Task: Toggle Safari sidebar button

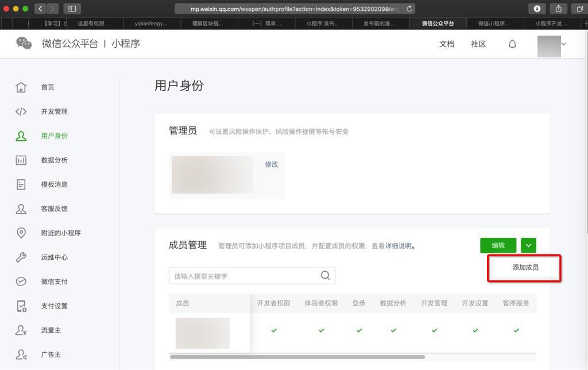Action: pos(72,9)
